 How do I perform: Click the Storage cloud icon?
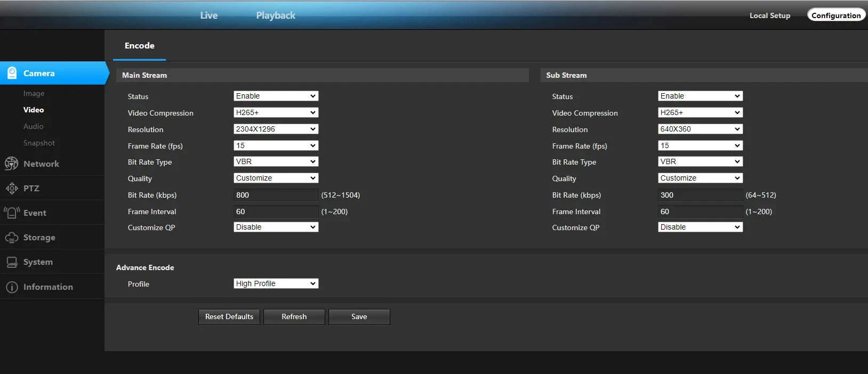[12, 238]
